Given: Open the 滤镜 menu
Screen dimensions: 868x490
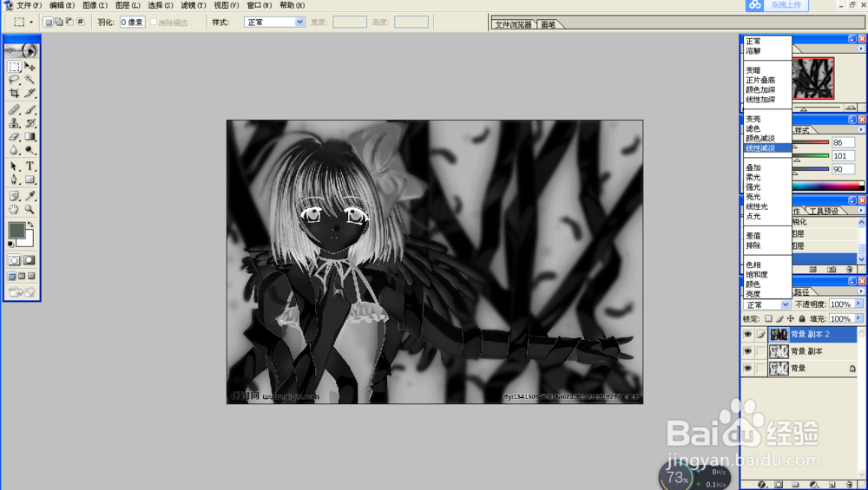Looking at the screenshot, I should point(194,5).
